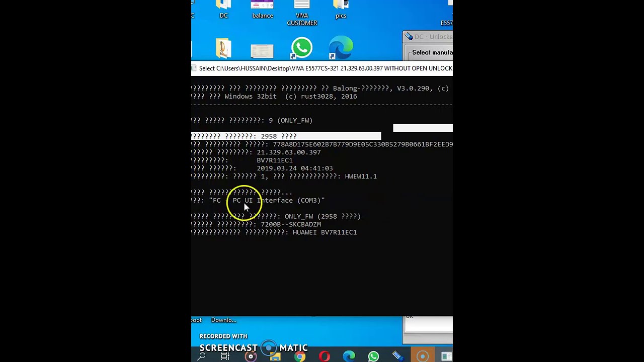644x362 pixels.
Task: Open Opera browser from the taskbar
Action: click(325, 356)
